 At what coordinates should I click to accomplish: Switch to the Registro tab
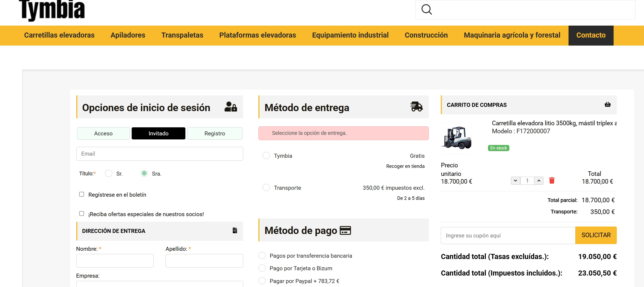pos(215,133)
